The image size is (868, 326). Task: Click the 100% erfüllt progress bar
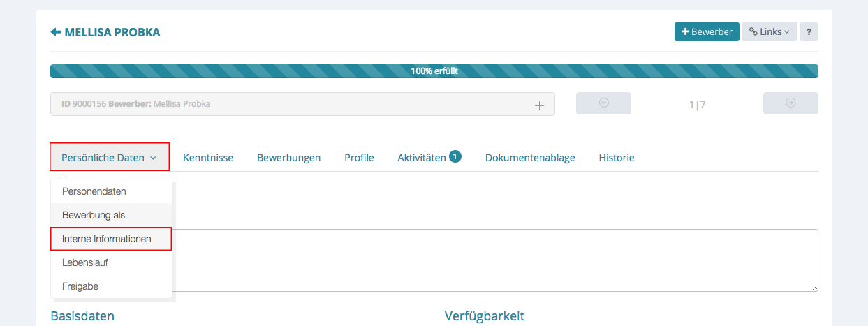434,71
